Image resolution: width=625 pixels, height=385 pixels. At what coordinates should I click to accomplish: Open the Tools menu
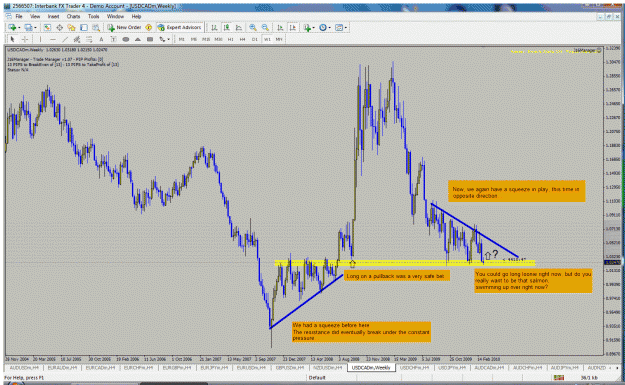coord(94,16)
